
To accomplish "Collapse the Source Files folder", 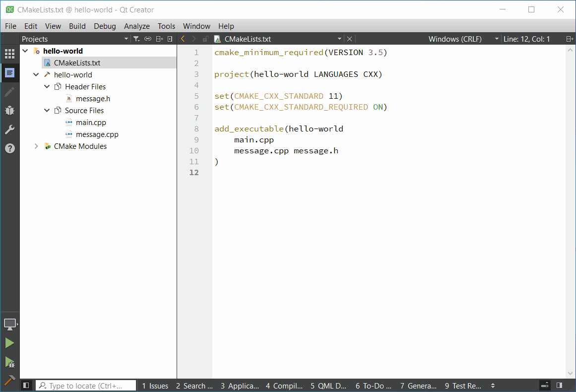I will 46,110.
